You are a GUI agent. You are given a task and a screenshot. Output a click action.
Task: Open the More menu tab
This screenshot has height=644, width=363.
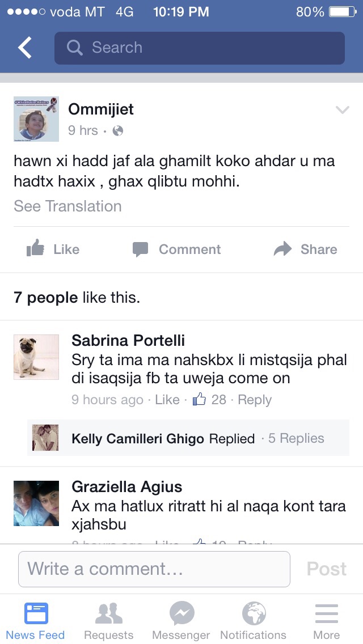(326, 621)
